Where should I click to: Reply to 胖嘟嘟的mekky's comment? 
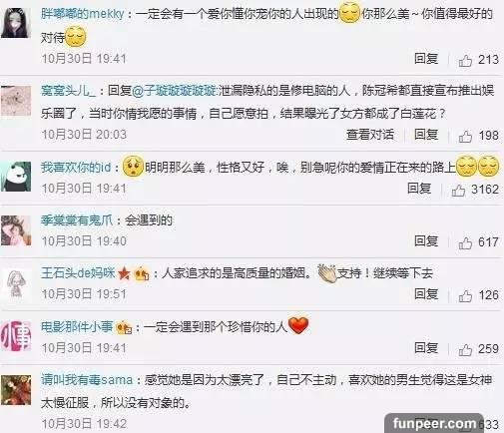coord(426,59)
